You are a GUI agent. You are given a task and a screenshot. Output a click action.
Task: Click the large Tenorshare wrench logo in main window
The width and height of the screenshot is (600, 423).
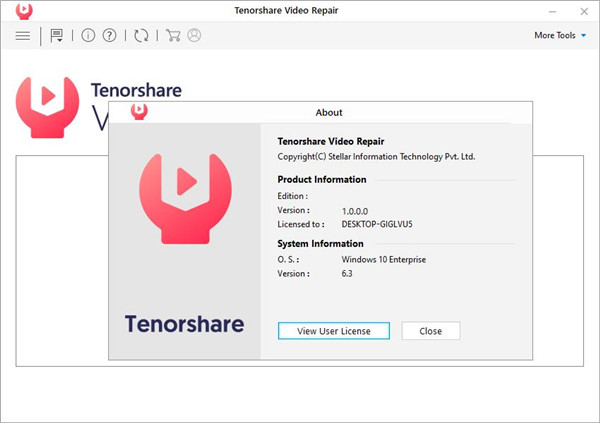[47, 107]
